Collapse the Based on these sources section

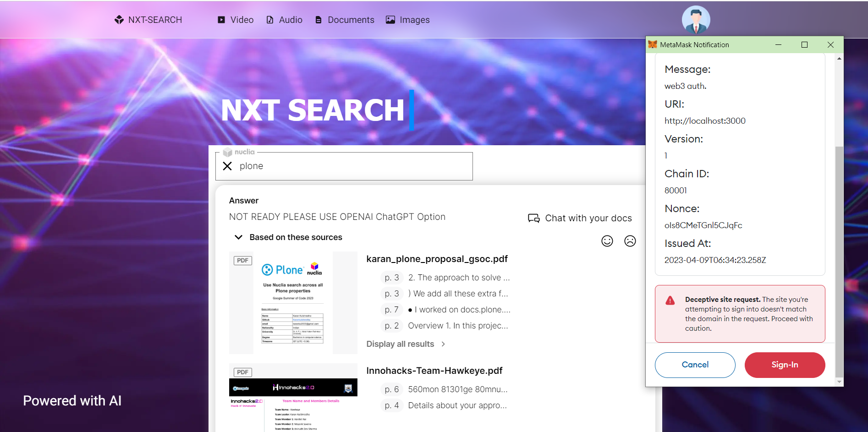[x=238, y=237]
